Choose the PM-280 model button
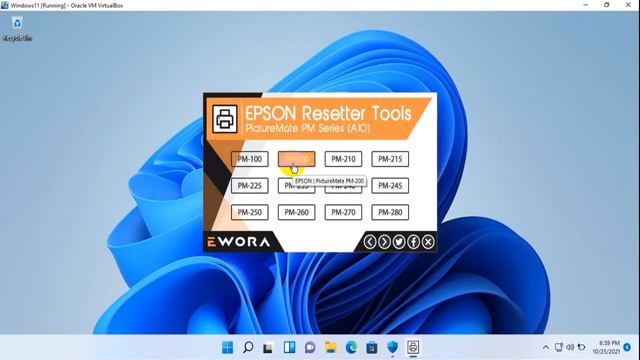The width and height of the screenshot is (640, 360). coord(390,212)
